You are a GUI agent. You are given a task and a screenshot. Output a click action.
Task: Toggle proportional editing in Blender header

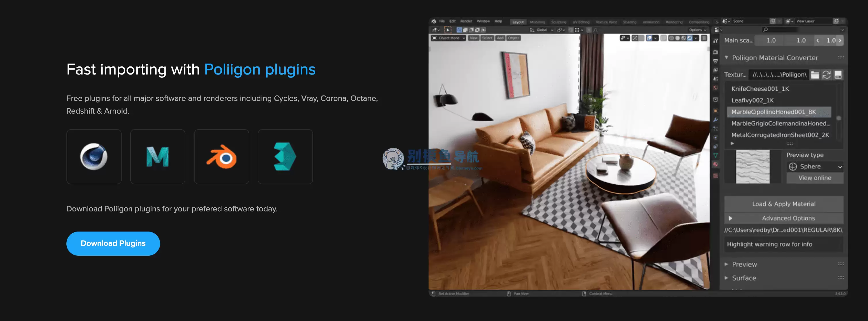point(589,30)
